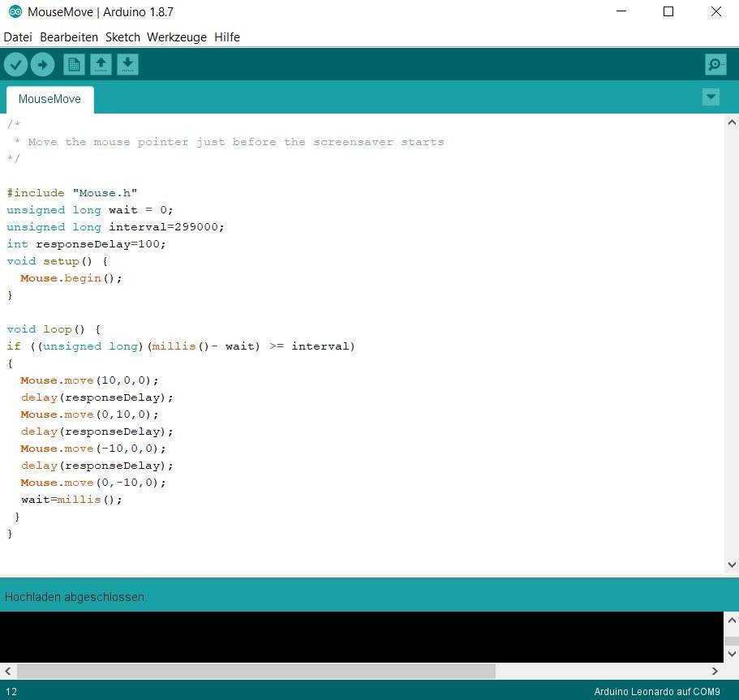Click the 'Mouse.move(0,10,0);' line
The image size is (739, 700).
coord(89,414)
